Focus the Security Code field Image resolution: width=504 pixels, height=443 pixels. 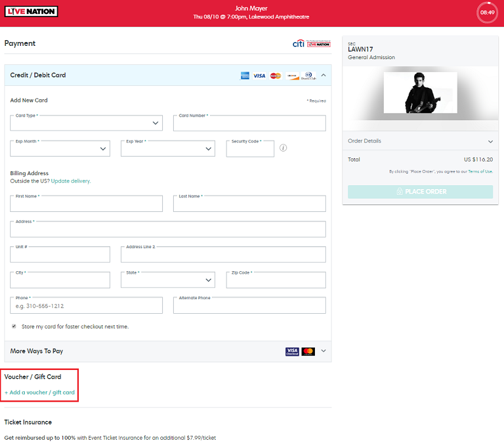point(250,149)
